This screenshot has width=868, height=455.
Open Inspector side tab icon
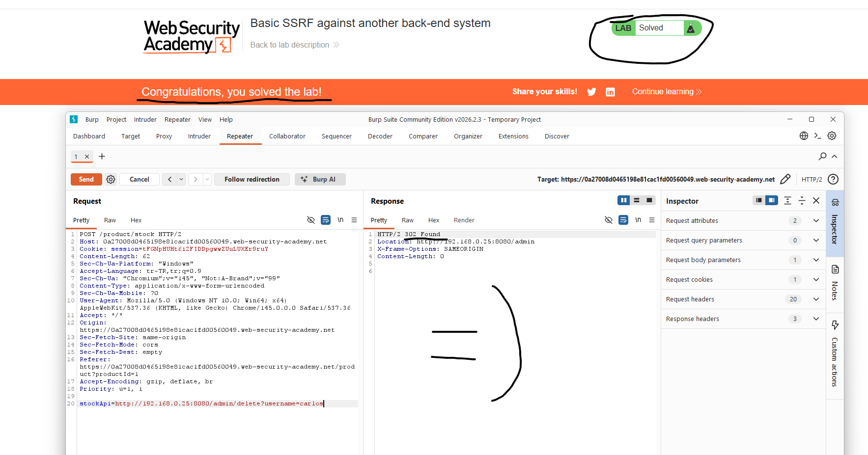click(835, 203)
